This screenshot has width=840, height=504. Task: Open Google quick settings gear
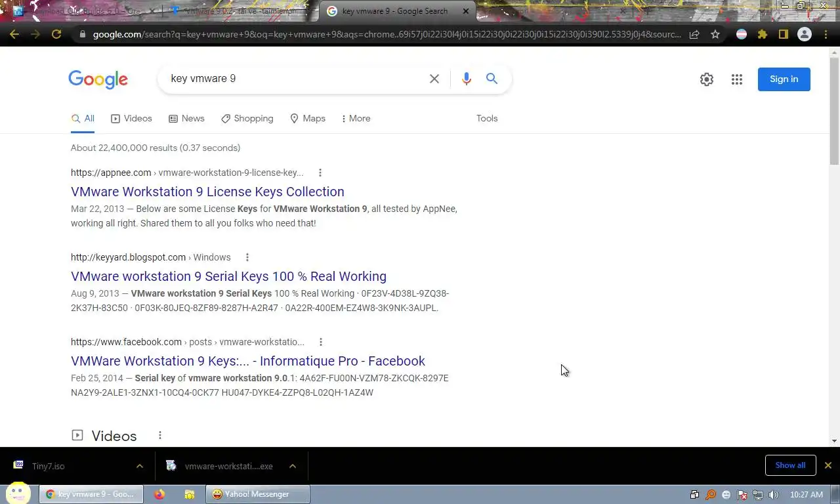[707, 79]
